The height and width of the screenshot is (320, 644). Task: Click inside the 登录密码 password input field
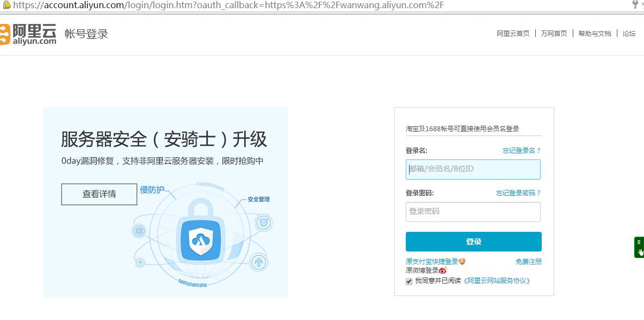pyautogui.click(x=472, y=212)
